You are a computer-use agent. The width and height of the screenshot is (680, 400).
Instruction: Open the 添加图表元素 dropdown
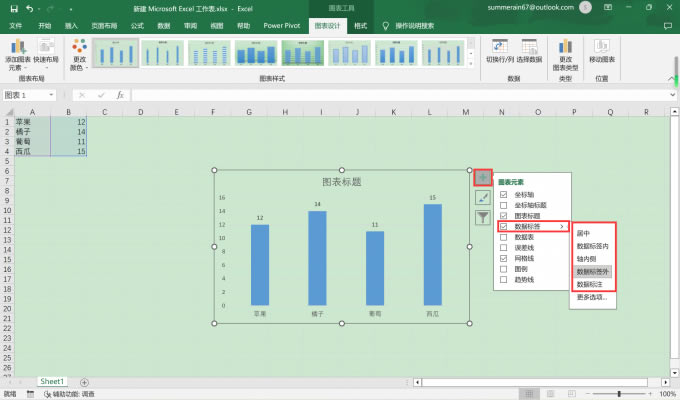17,55
